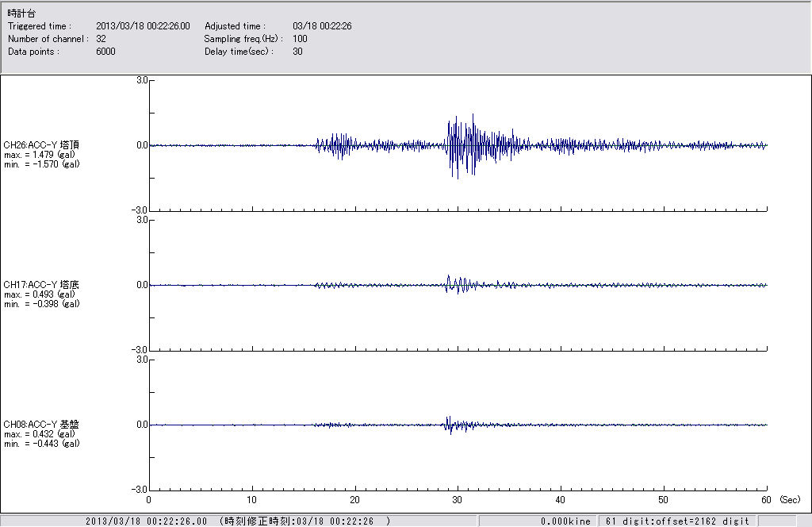The height and width of the screenshot is (527, 812).
Task: Click the 50 tick on the time axis
Action: pos(664,500)
